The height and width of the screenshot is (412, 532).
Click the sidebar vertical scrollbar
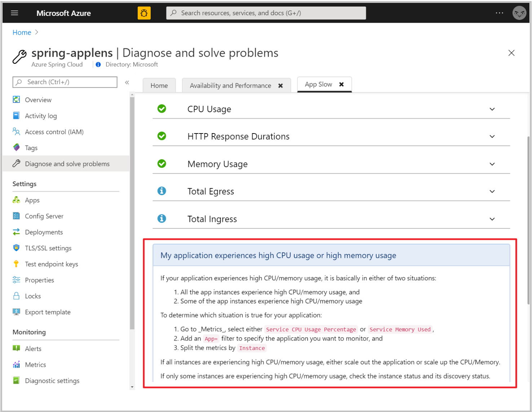[x=132, y=213]
